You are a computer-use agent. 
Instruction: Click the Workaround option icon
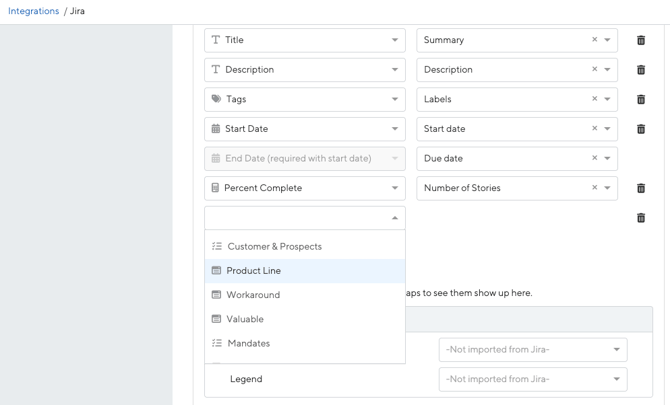(217, 295)
